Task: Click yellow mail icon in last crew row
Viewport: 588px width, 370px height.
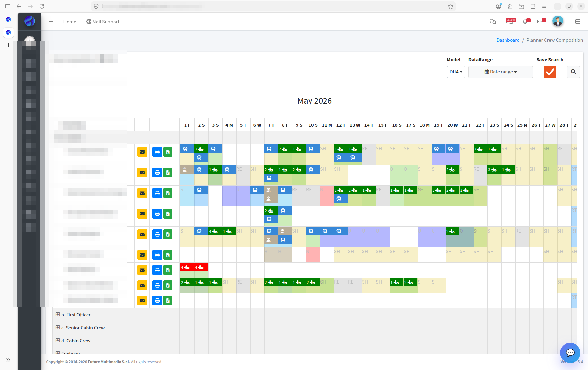Action: pos(142,301)
